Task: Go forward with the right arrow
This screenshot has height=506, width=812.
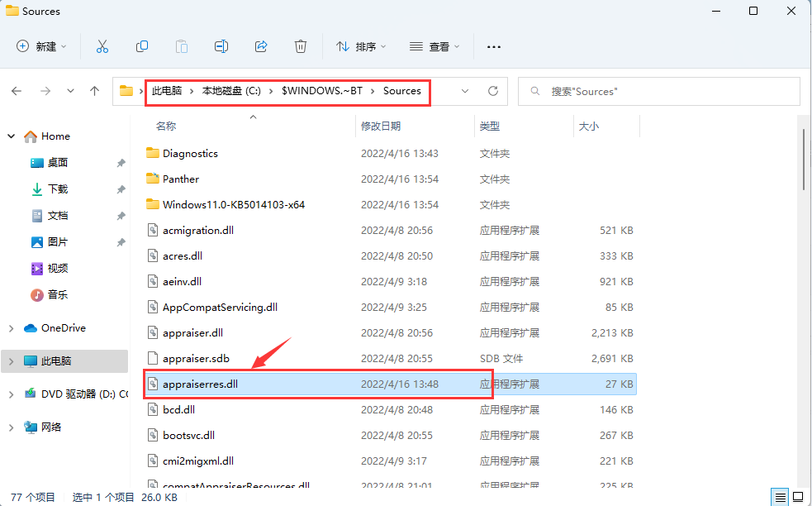Action: [45, 91]
